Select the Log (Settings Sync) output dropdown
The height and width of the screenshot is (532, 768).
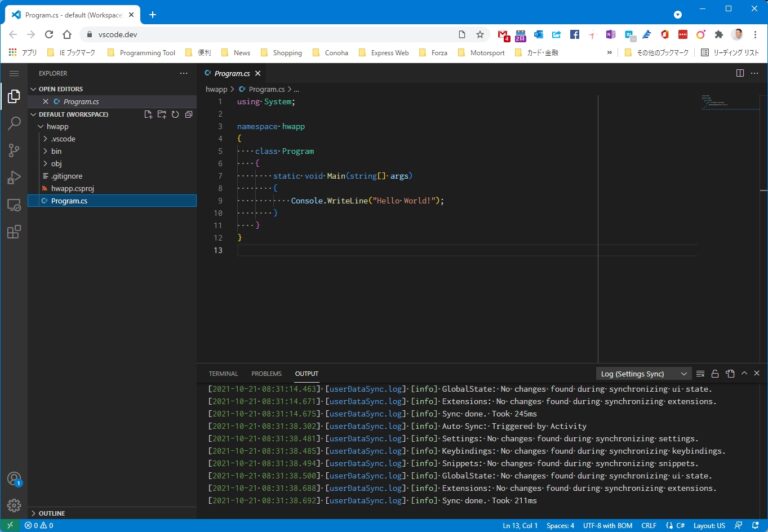click(x=644, y=374)
